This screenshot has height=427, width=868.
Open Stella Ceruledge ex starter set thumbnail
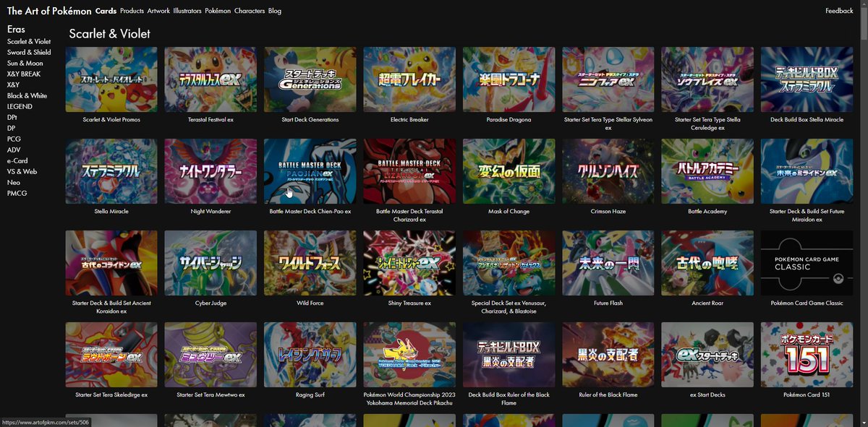[x=707, y=79]
